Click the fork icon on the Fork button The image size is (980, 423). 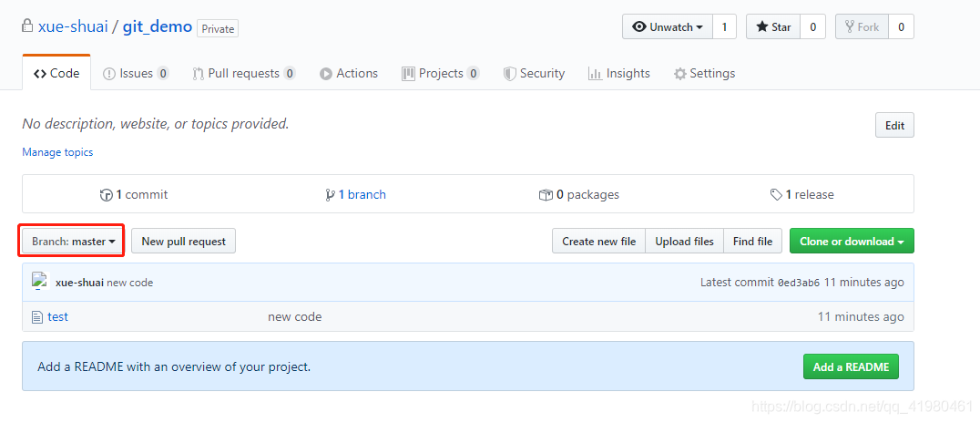tap(850, 27)
